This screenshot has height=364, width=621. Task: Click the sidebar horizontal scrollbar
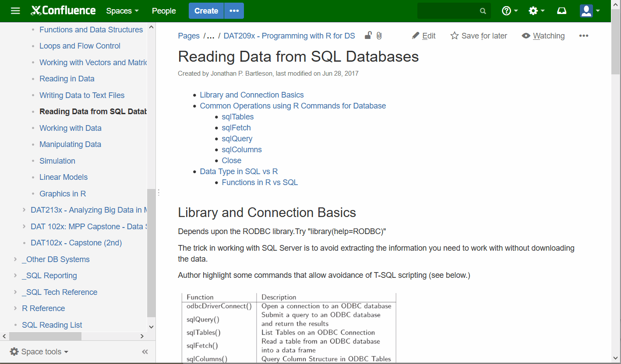45,336
